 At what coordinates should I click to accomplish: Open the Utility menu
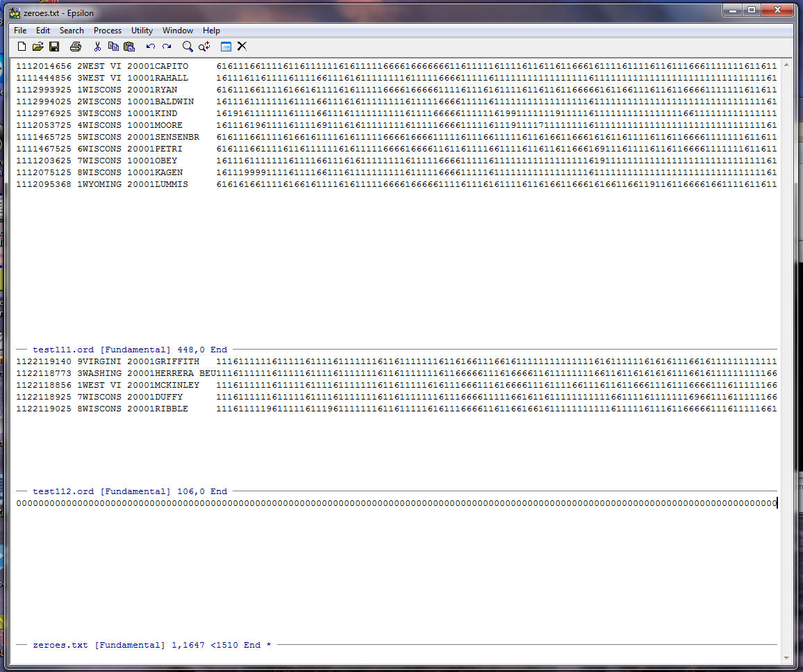click(x=142, y=31)
